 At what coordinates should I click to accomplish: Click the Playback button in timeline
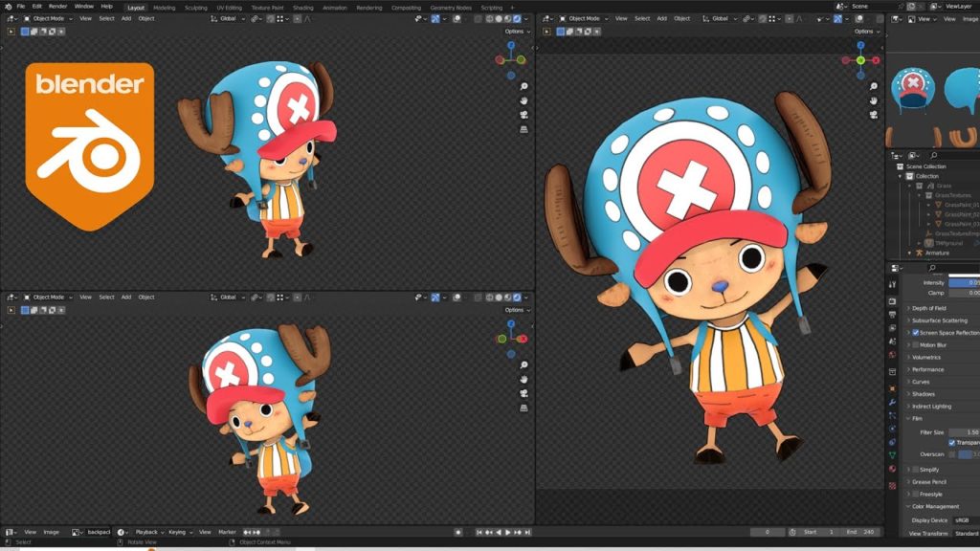click(148, 532)
